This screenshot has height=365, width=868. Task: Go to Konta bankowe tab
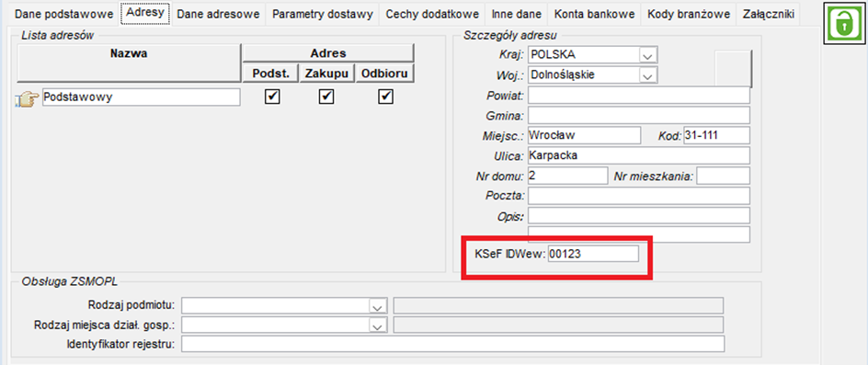pos(595,15)
